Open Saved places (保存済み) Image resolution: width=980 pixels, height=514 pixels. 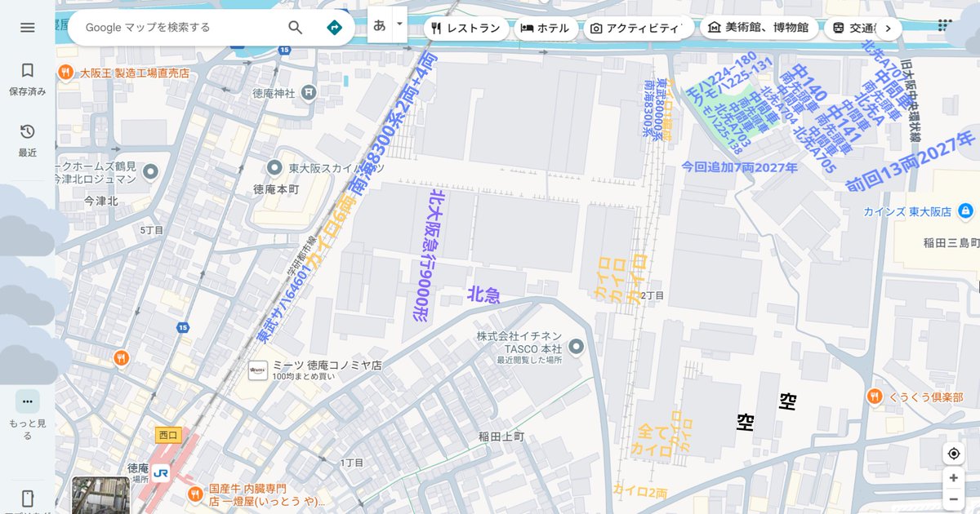point(28,79)
